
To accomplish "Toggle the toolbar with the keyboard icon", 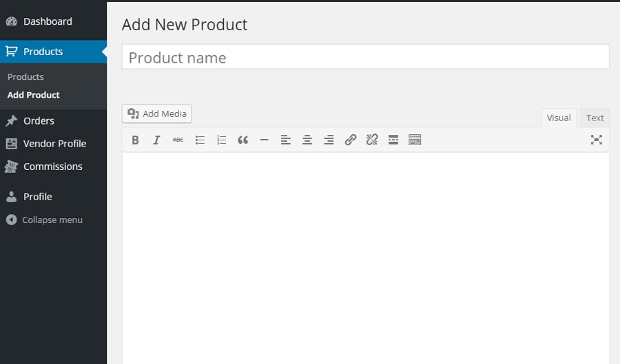I will [x=415, y=140].
